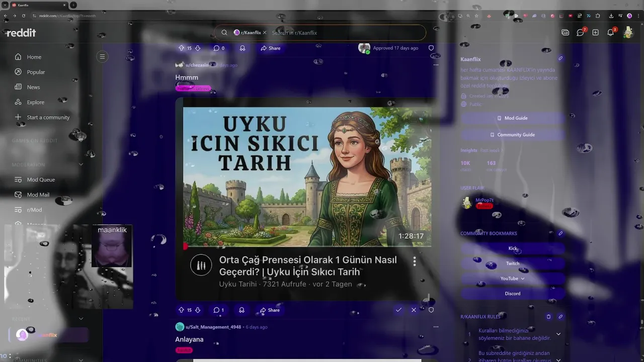644x362 pixels.
Task: Edit Community Bookmarks with pencil icon
Action: 560,233
